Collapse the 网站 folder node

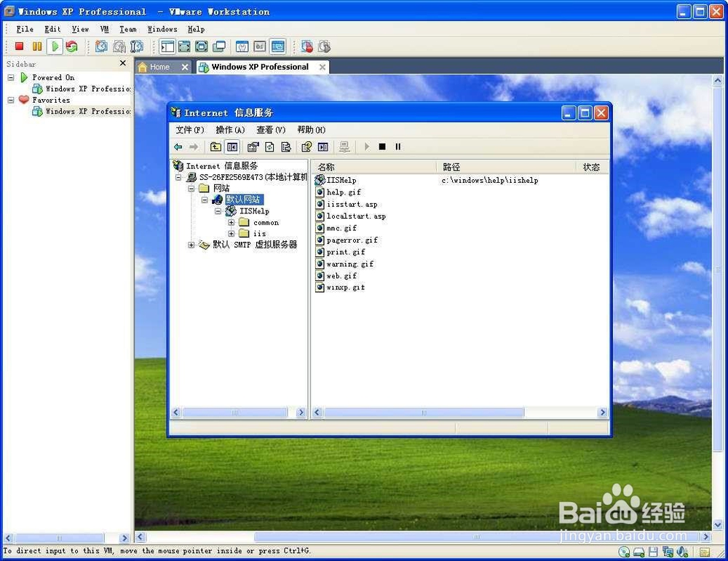tap(191, 189)
